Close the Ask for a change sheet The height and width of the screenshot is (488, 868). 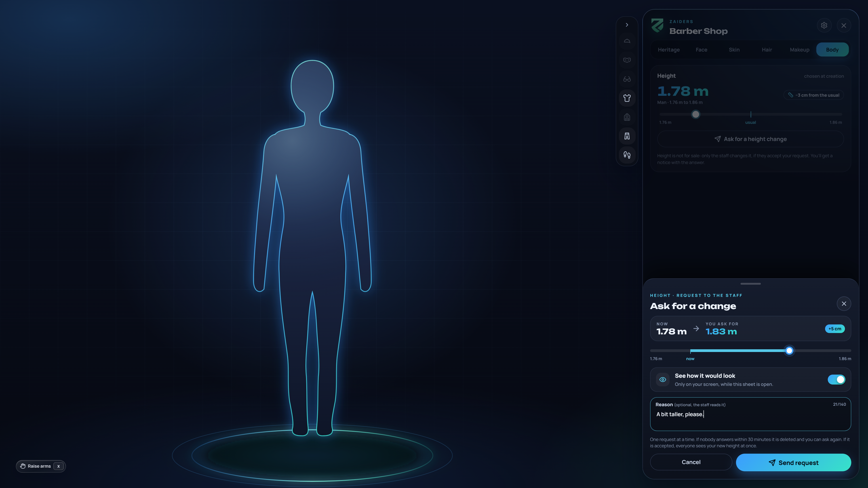click(x=844, y=304)
